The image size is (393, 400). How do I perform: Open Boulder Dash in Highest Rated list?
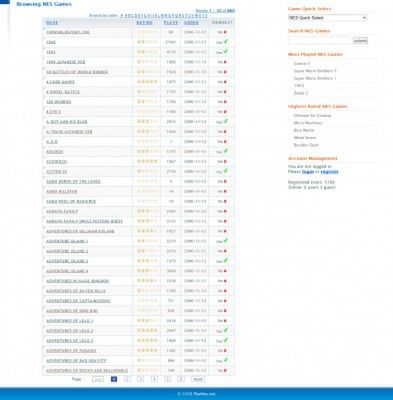click(306, 145)
